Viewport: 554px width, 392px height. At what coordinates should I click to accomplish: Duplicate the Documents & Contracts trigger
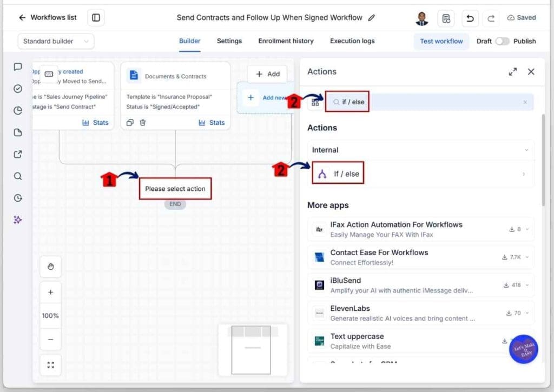tap(130, 123)
